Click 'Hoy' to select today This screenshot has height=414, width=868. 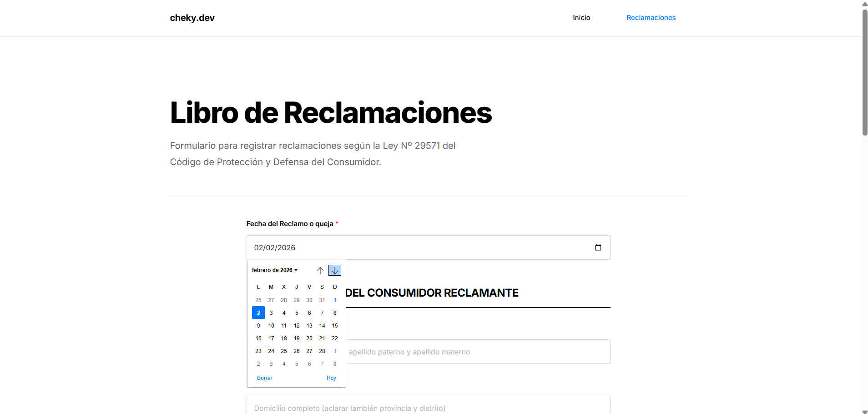point(331,378)
